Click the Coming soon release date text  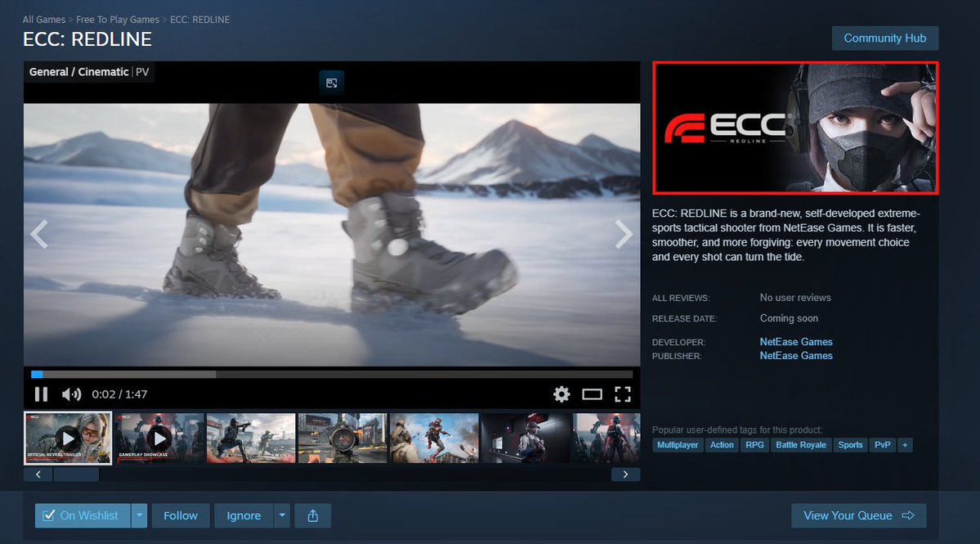[x=789, y=318]
